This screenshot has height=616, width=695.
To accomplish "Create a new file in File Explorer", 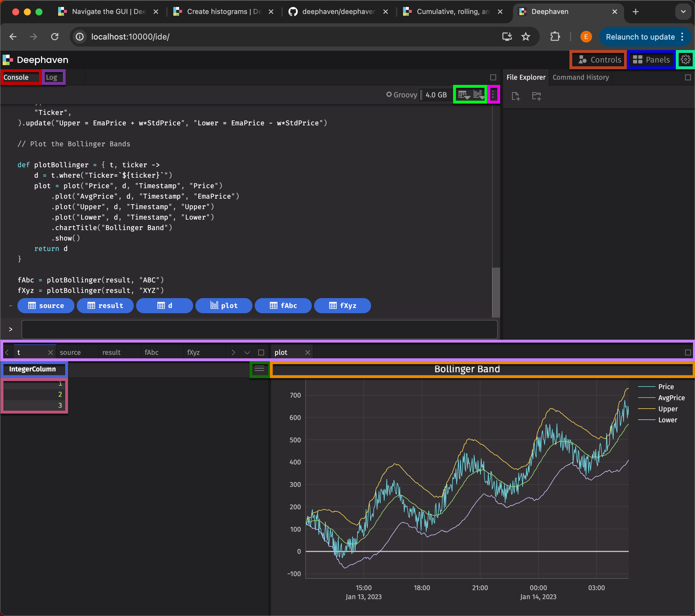I will [x=516, y=96].
